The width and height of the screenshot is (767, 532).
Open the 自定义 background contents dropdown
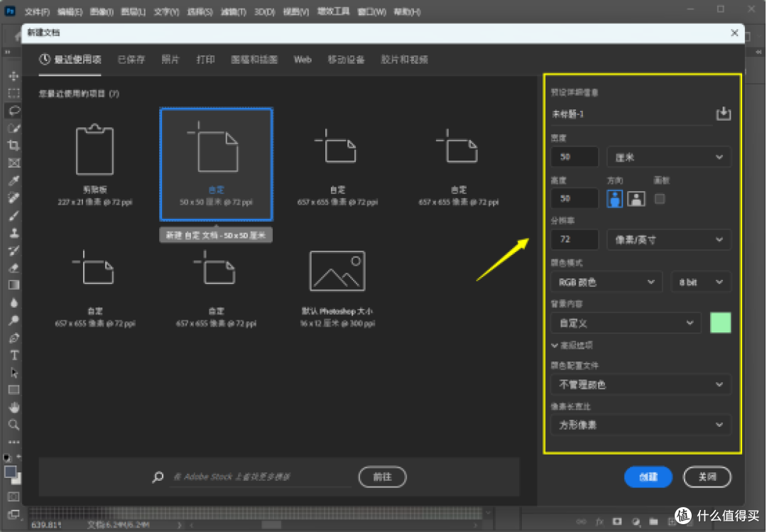(x=626, y=323)
